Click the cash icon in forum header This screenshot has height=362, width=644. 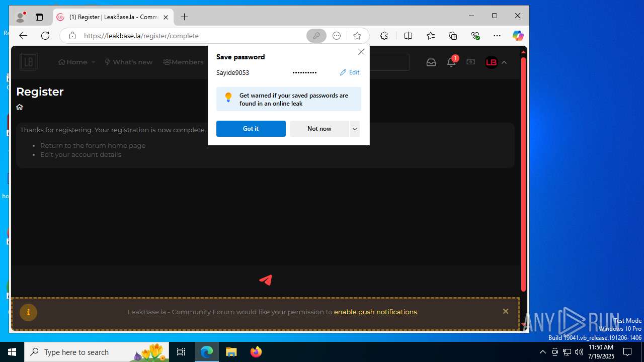click(471, 62)
